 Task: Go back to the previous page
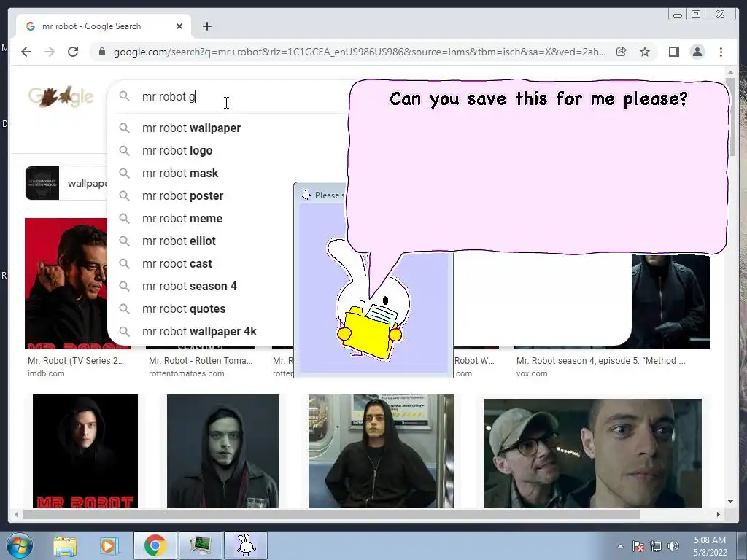[x=26, y=52]
